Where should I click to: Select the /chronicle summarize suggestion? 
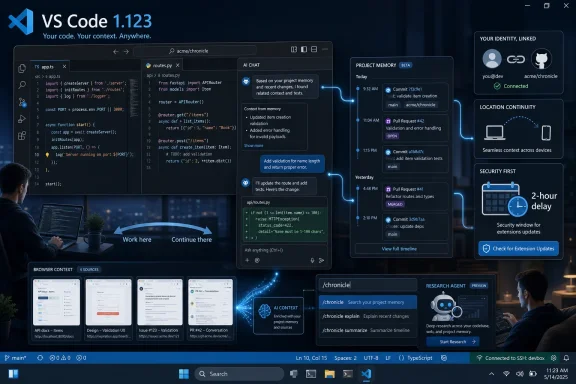tap(368, 330)
